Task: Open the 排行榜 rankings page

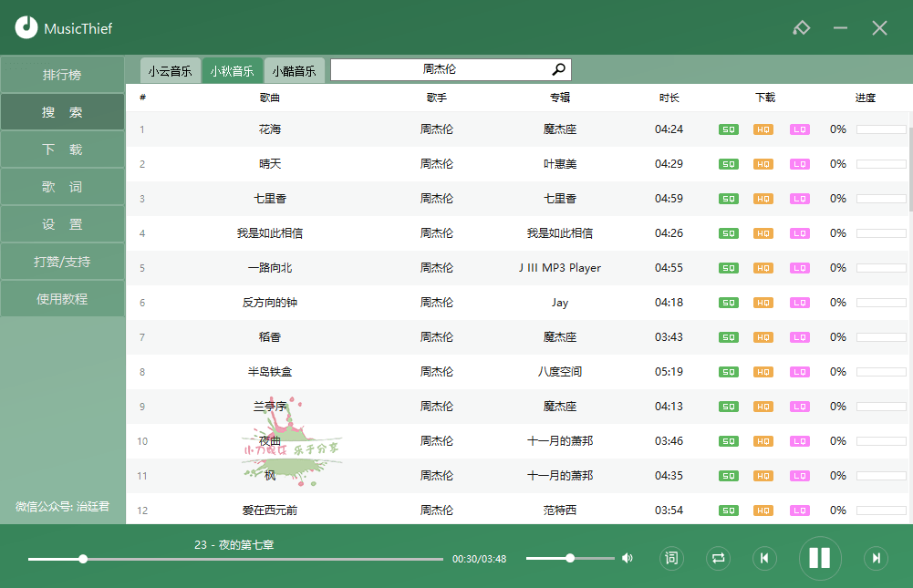Action: click(62, 75)
